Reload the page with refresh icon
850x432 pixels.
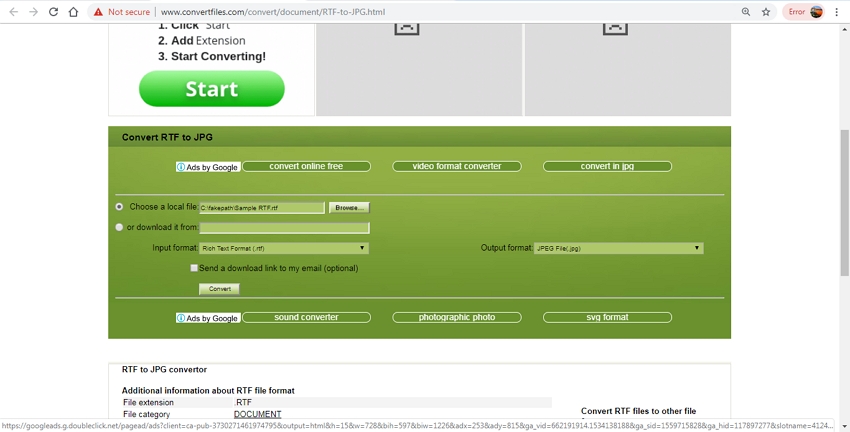coord(53,12)
